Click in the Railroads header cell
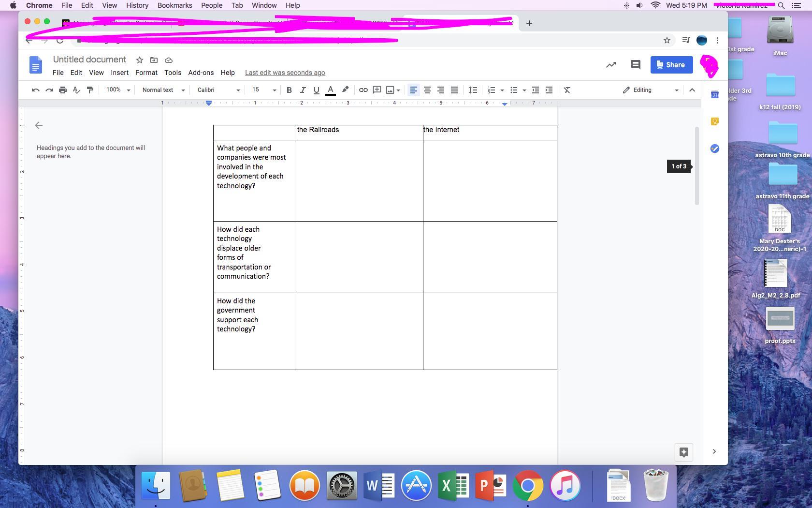The image size is (812, 508). click(360, 133)
